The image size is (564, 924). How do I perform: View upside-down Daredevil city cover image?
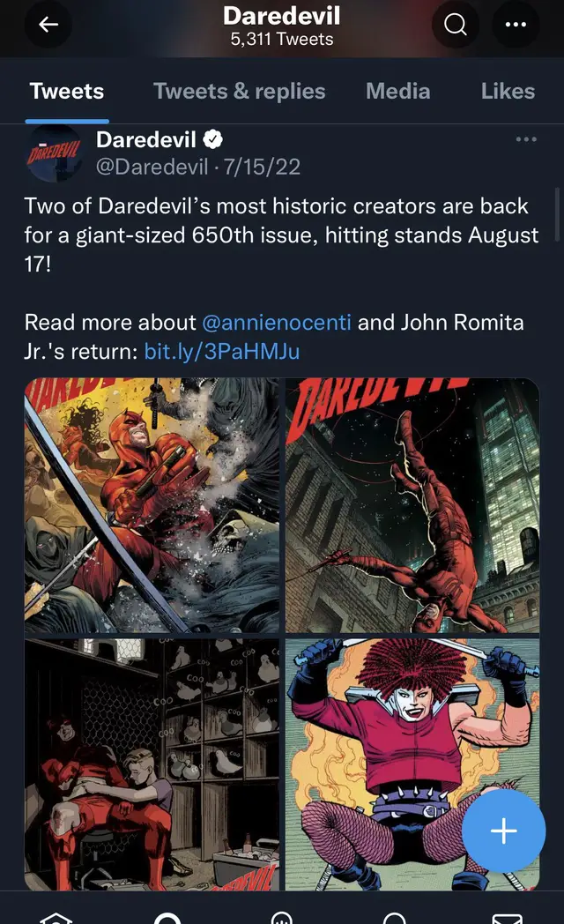point(412,505)
